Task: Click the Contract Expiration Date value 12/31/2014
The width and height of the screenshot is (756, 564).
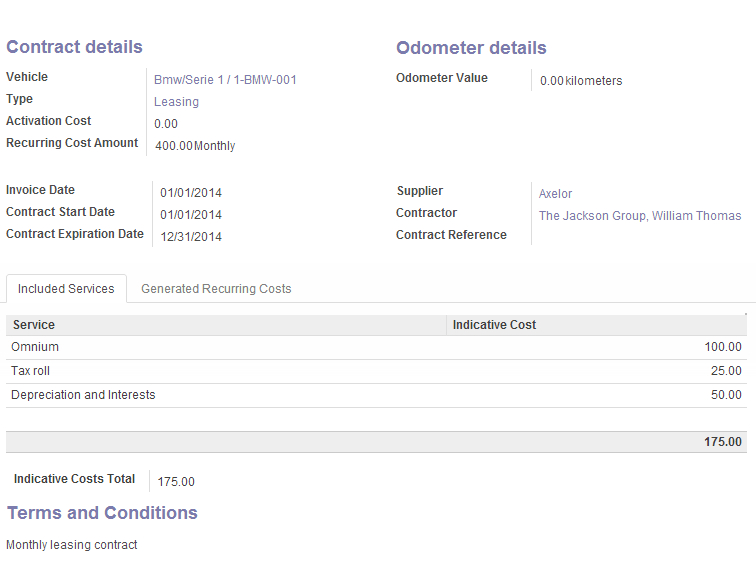Action: point(191,237)
